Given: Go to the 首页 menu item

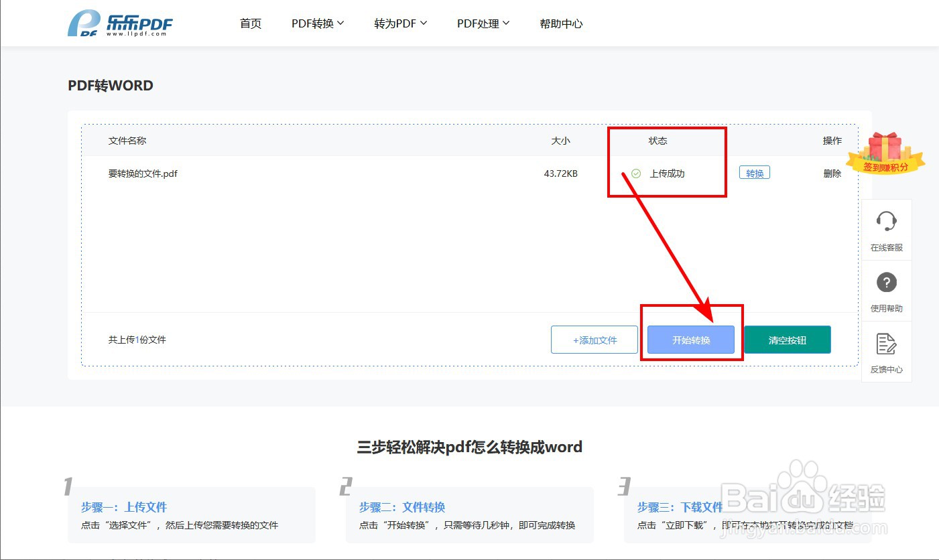Looking at the screenshot, I should click(x=250, y=23).
